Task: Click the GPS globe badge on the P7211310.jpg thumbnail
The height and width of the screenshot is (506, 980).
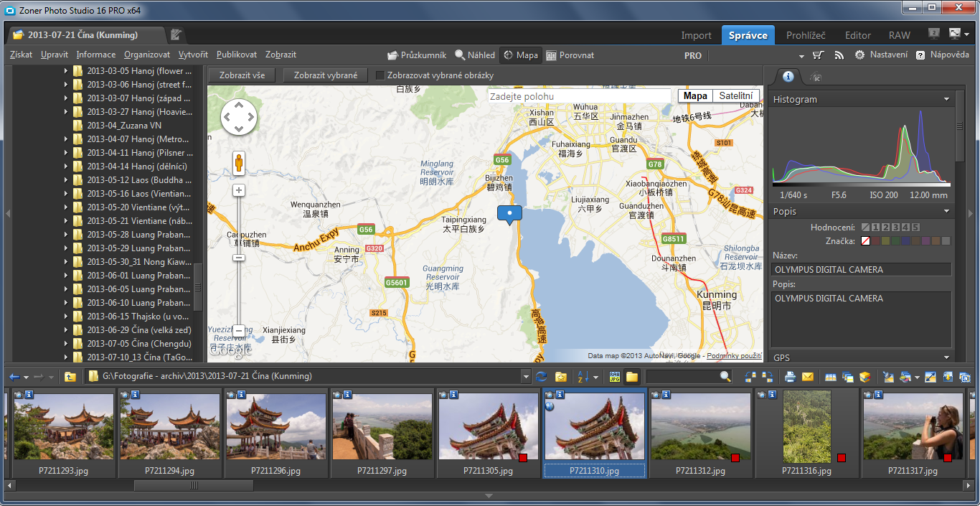Action: click(549, 406)
